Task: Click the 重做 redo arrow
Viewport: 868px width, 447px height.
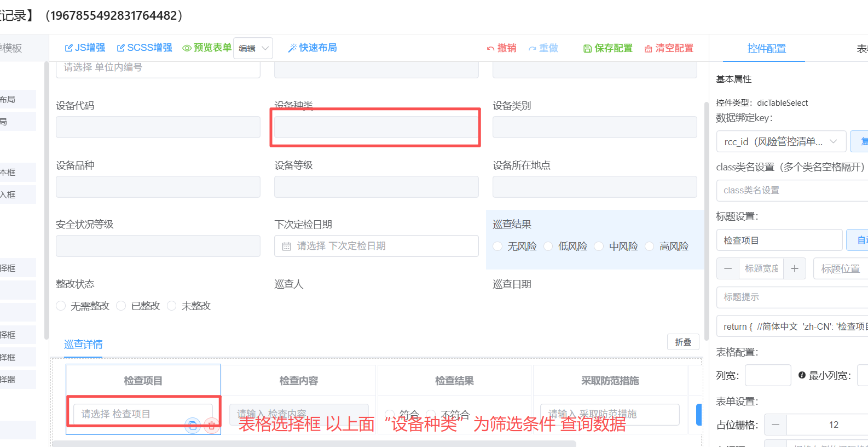Action: (532, 49)
